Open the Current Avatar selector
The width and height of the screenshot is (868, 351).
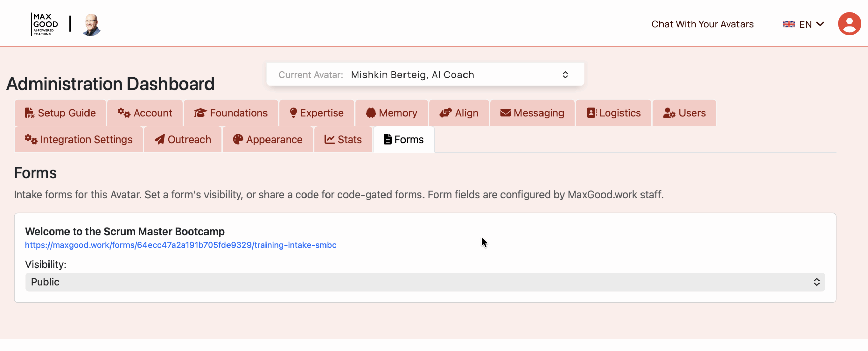point(425,74)
